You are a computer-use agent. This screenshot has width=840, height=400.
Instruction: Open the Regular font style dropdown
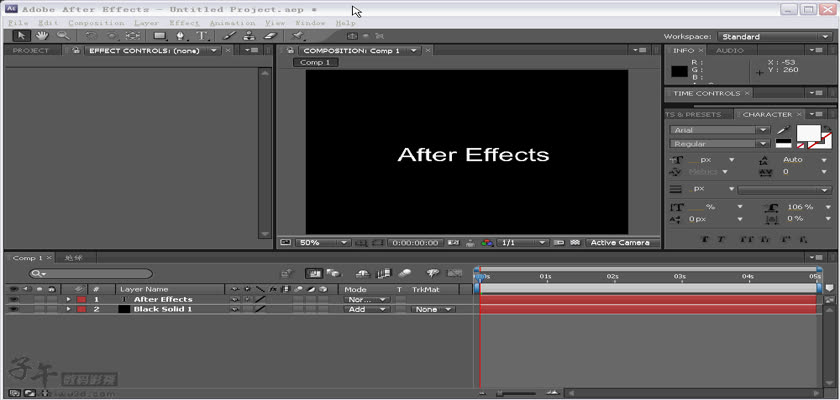coord(719,144)
